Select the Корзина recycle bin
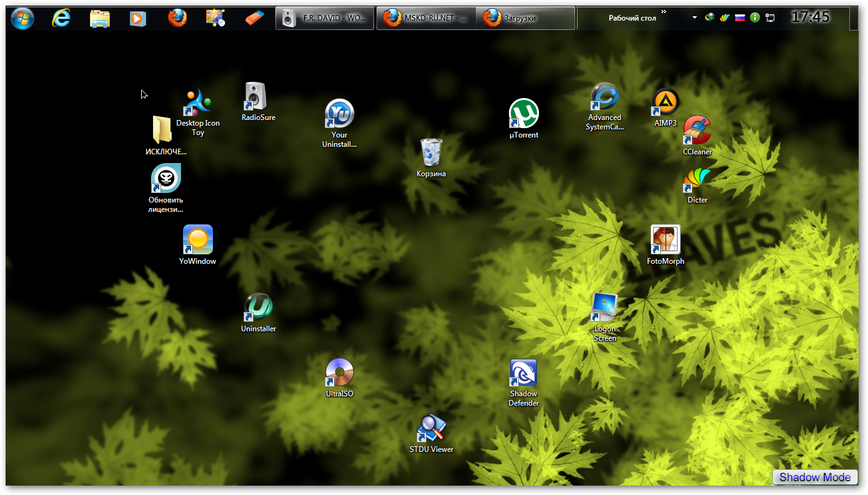 tap(432, 158)
